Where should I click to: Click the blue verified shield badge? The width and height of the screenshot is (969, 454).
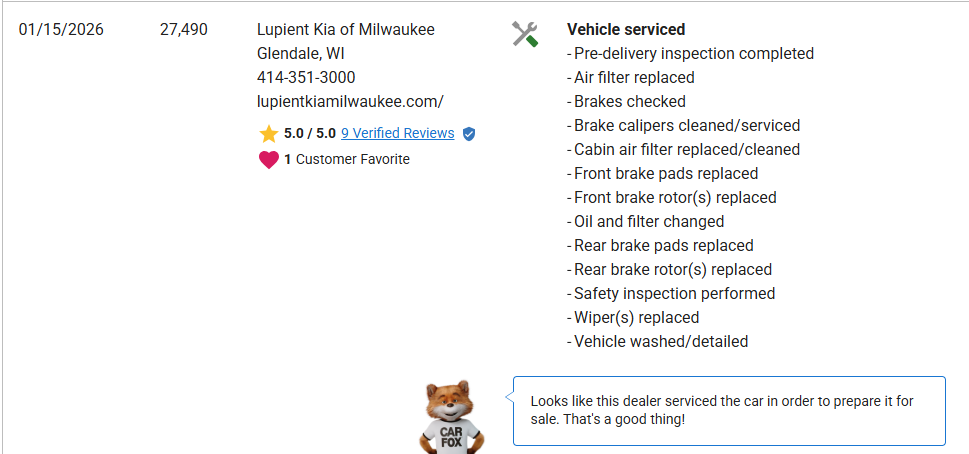click(469, 134)
